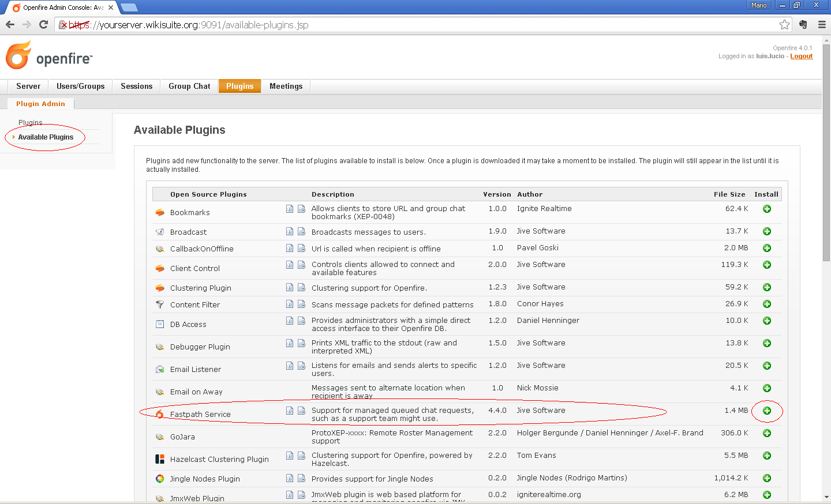Image resolution: width=831 pixels, height=504 pixels.
Task: Install the Email Listener plugin
Action: (x=767, y=366)
